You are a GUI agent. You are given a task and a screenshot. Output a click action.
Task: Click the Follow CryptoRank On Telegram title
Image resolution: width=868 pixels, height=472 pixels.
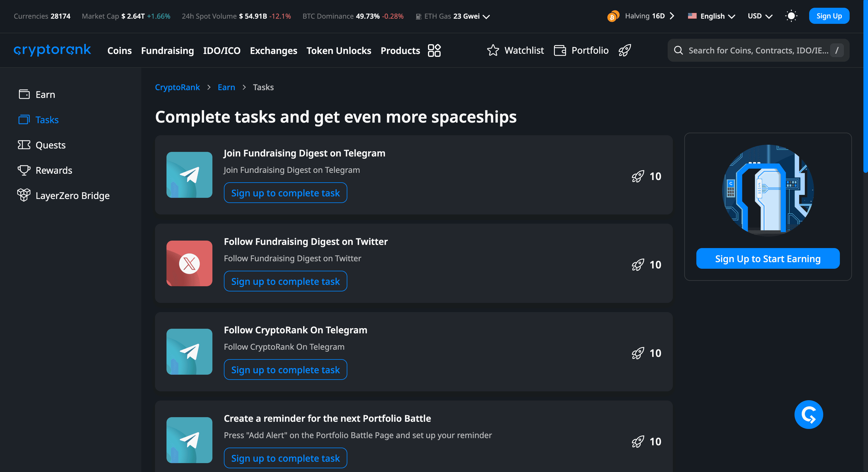coord(296,330)
